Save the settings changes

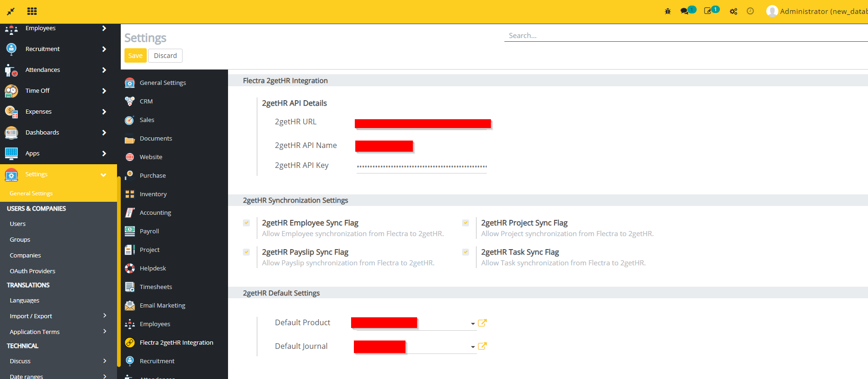coord(135,56)
